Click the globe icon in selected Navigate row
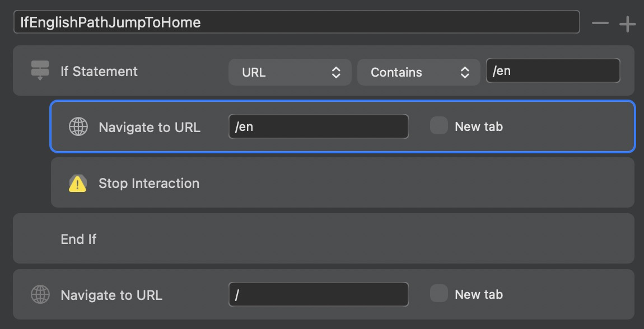Image resolution: width=644 pixels, height=329 pixels. point(78,126)
